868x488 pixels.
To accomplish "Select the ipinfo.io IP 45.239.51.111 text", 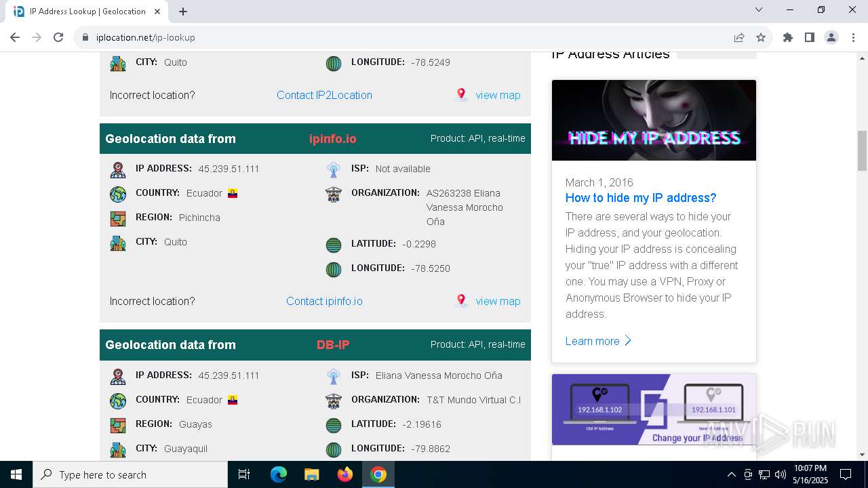I will (x=229, y=169).
